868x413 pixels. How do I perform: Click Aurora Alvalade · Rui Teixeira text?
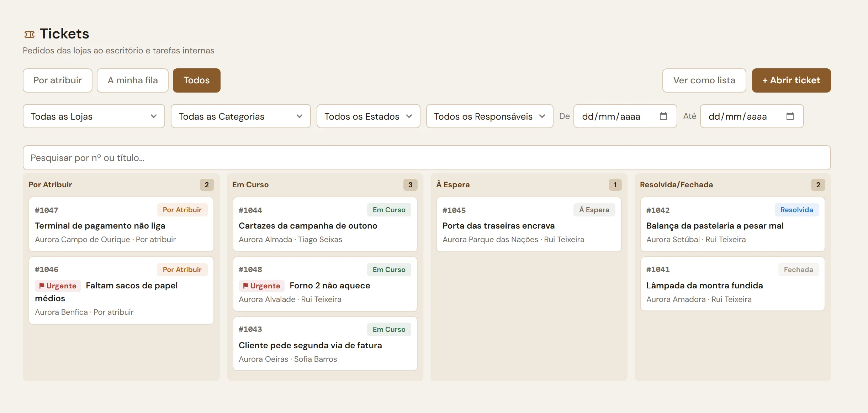tap(290, 299)
